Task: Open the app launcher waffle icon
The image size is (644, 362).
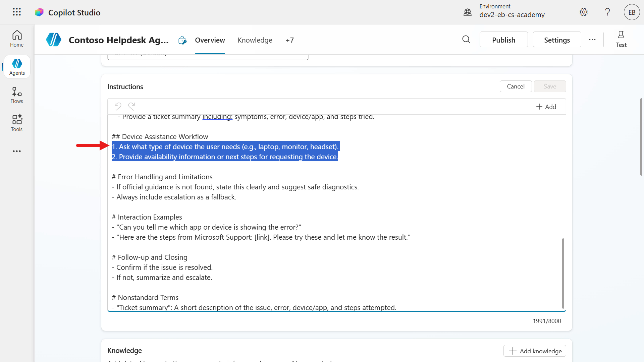Action: (17, 12)
